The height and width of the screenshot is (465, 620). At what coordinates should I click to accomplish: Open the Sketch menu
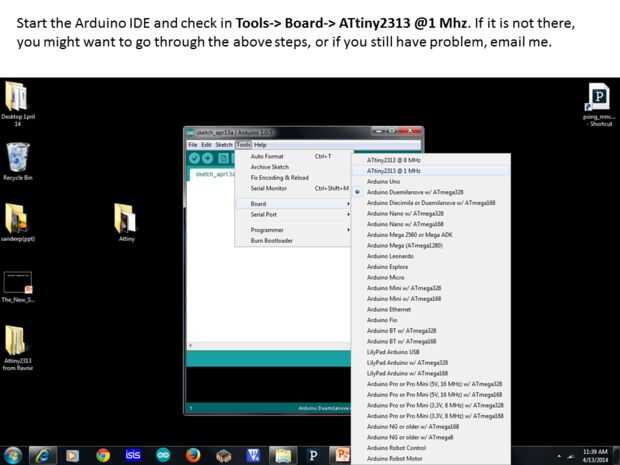[x=223, y=145]
